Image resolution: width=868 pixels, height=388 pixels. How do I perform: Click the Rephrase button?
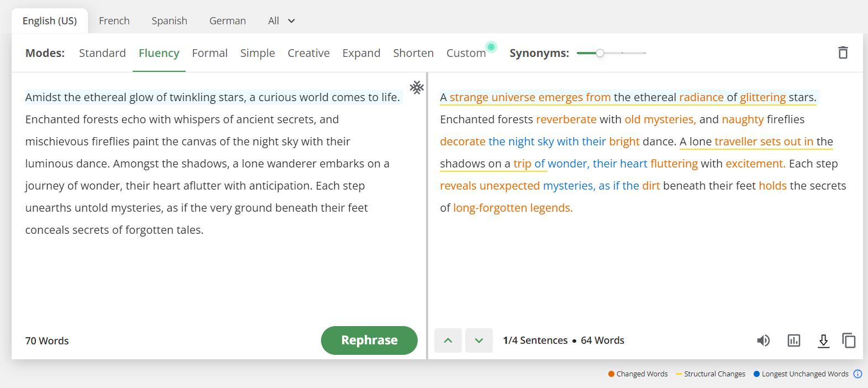pyautogui.click(x=369, y=340)
